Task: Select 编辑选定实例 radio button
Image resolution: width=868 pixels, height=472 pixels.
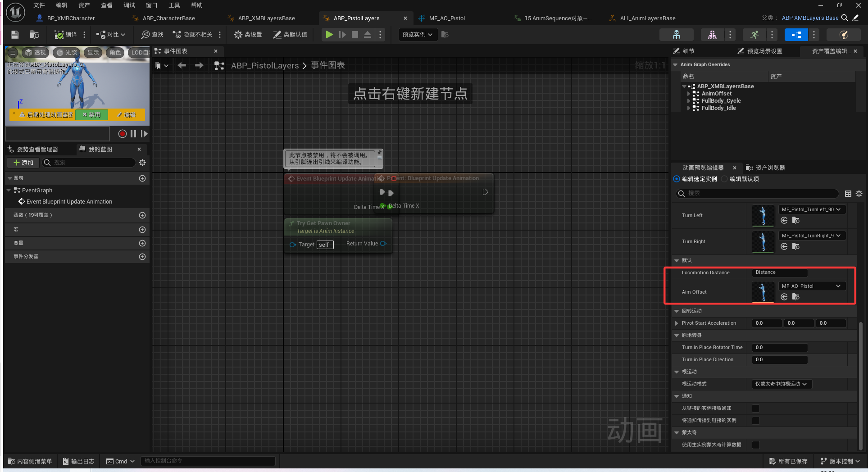Action: [x=677, y=179]
